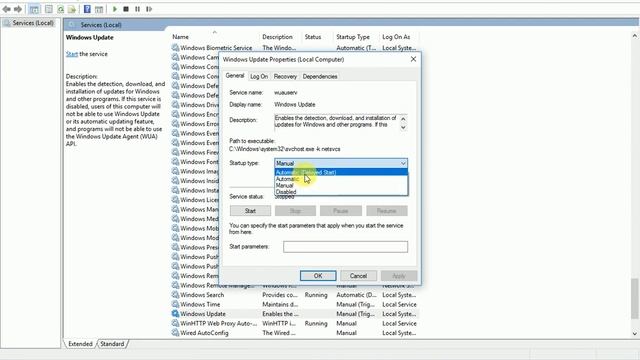Click the Start parameters text field

coord(345,247)
